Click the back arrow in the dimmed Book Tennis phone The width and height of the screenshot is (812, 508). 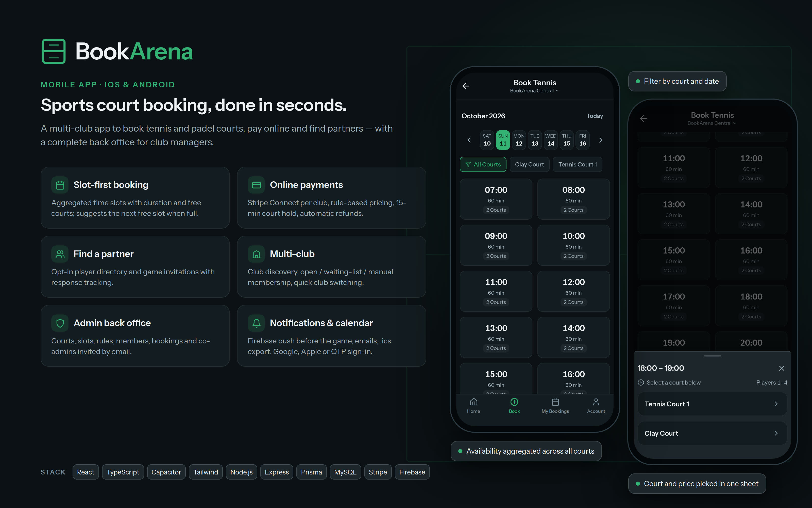point(643,119)
